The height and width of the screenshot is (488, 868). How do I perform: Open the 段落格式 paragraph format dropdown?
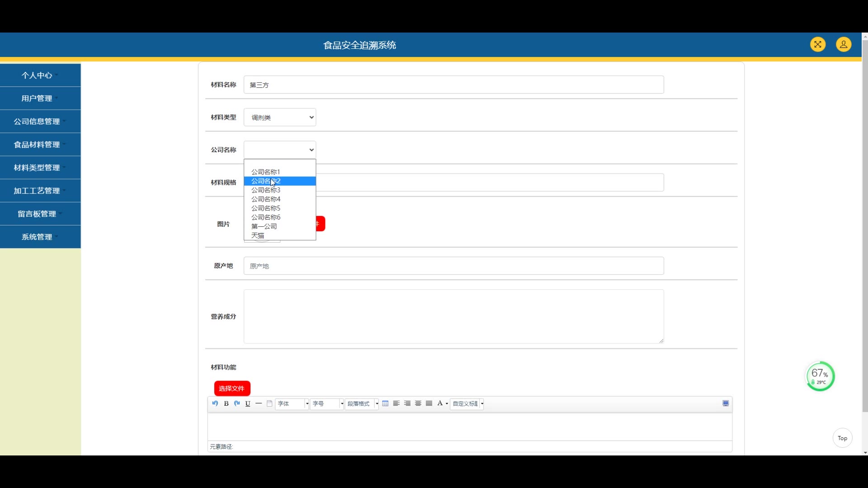[x=362, y=404]
